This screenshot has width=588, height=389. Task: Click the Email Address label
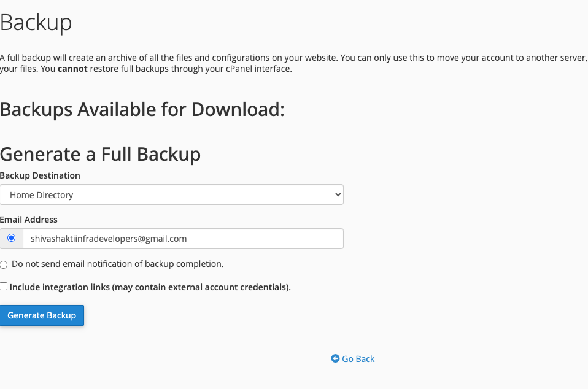click(x=29, y=220)
